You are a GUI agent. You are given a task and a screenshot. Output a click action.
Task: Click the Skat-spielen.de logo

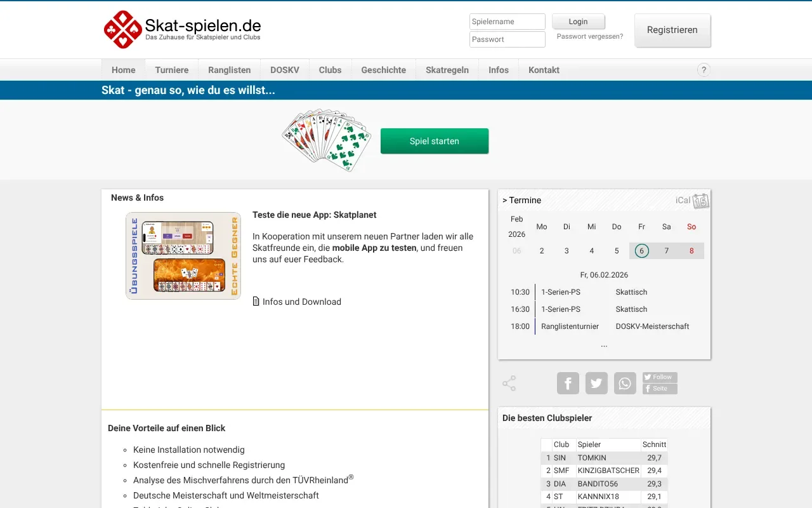tap(183, 29)
